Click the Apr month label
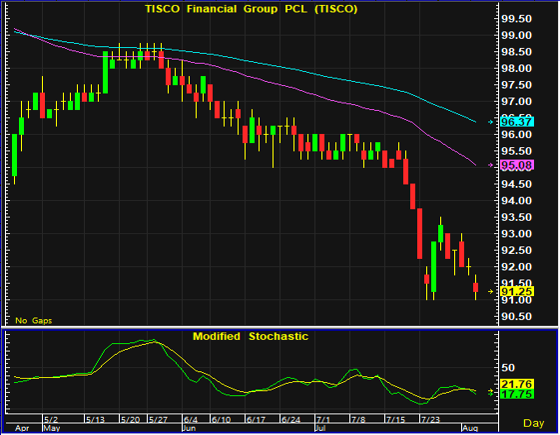 [x=22, y=428]
